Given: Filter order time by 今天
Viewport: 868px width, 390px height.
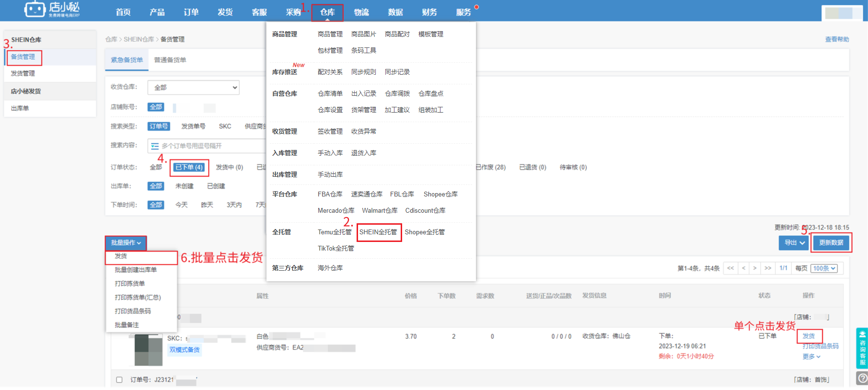Looking at the screenshot, I should [x=182, y=205].
